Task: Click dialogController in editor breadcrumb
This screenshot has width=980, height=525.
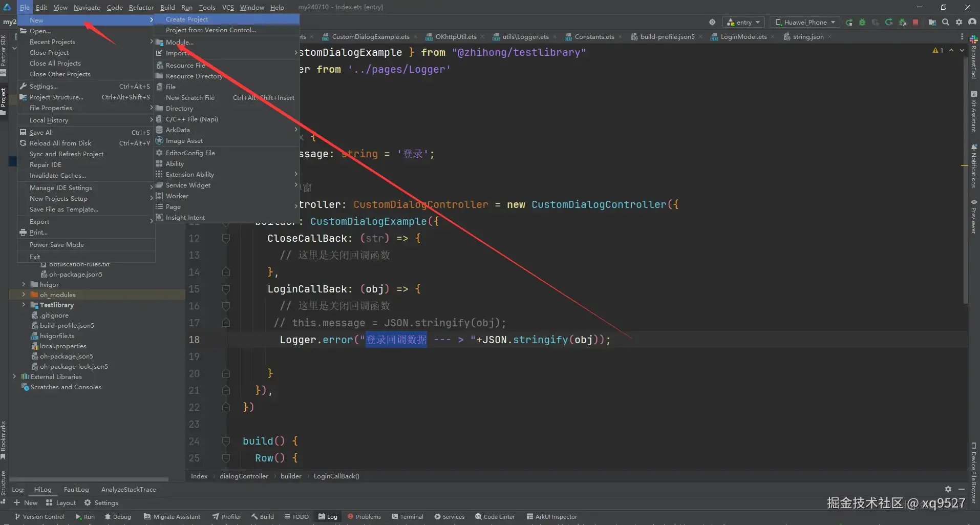Action: [244, 476]
